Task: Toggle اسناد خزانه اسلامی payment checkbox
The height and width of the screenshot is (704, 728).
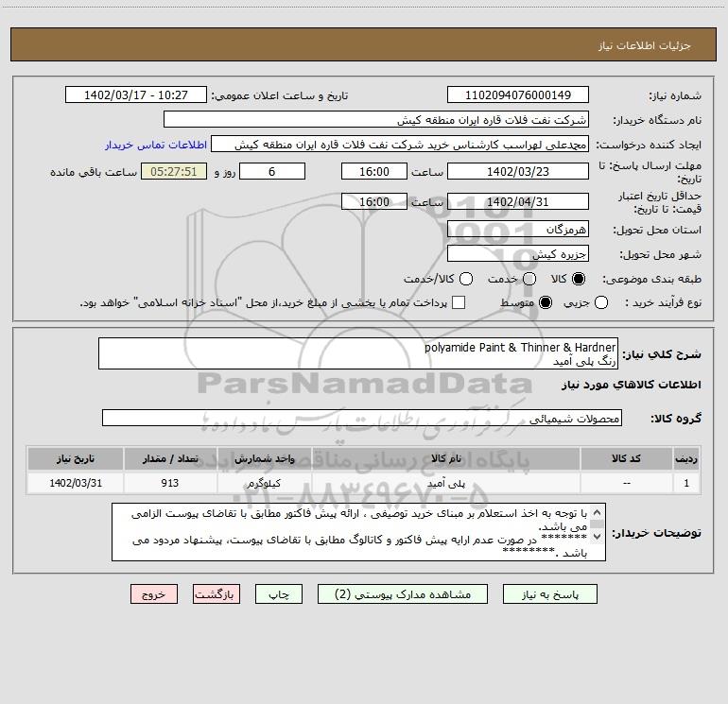Action: pos(459,302)
